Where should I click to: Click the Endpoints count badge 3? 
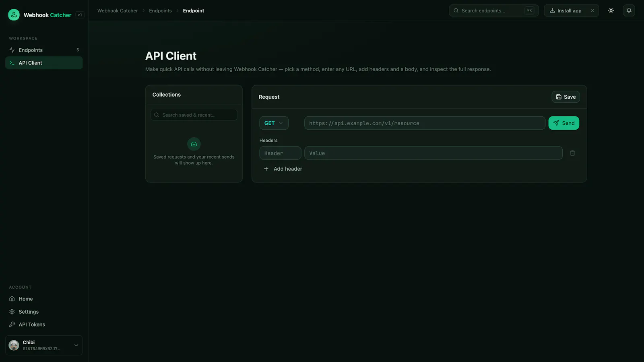coord(78,50)
